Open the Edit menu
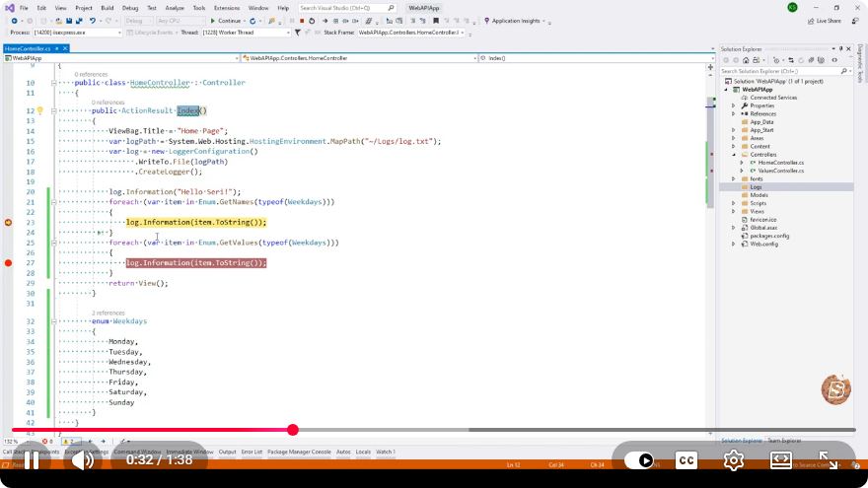868x488 pixels. [x=41, y=8]
